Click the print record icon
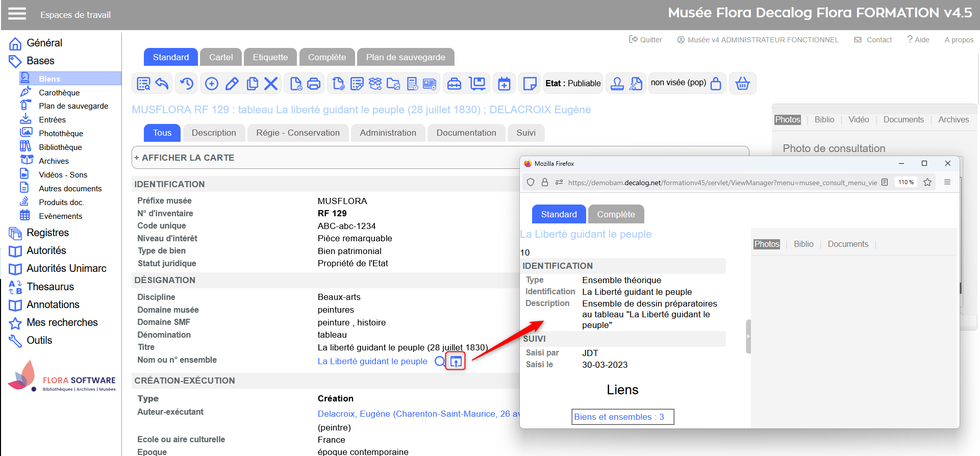The image size is (980, 456). 314,84
